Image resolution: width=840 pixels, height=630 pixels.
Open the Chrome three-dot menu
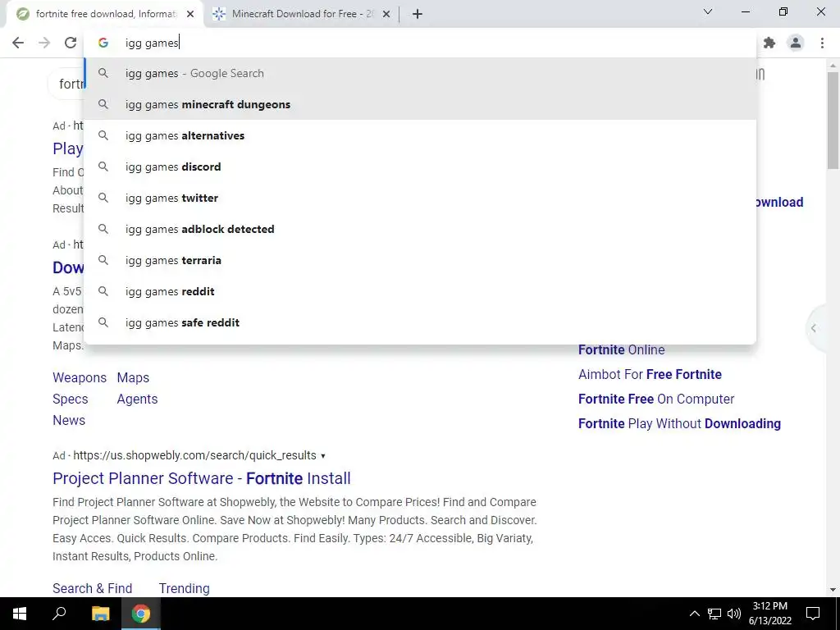822,43
